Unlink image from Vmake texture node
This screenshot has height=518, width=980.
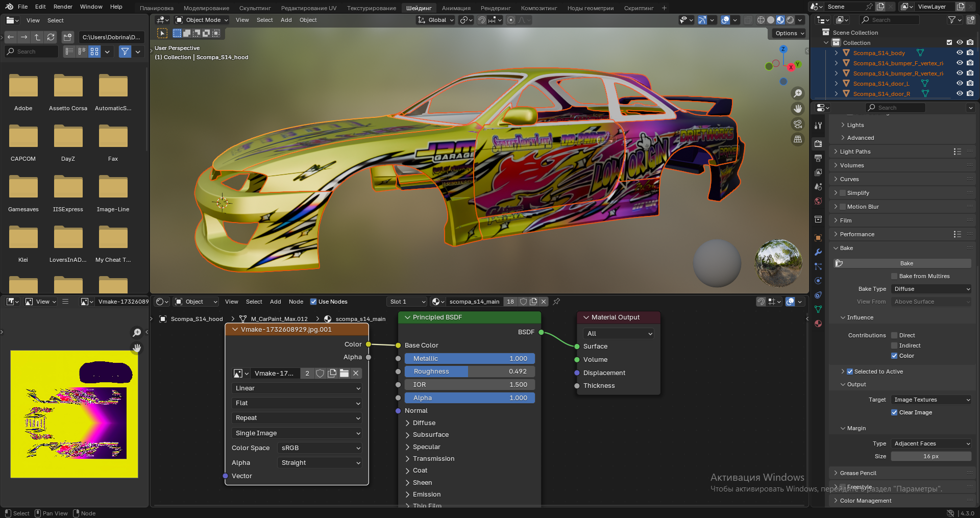click(x=356, y=373)
